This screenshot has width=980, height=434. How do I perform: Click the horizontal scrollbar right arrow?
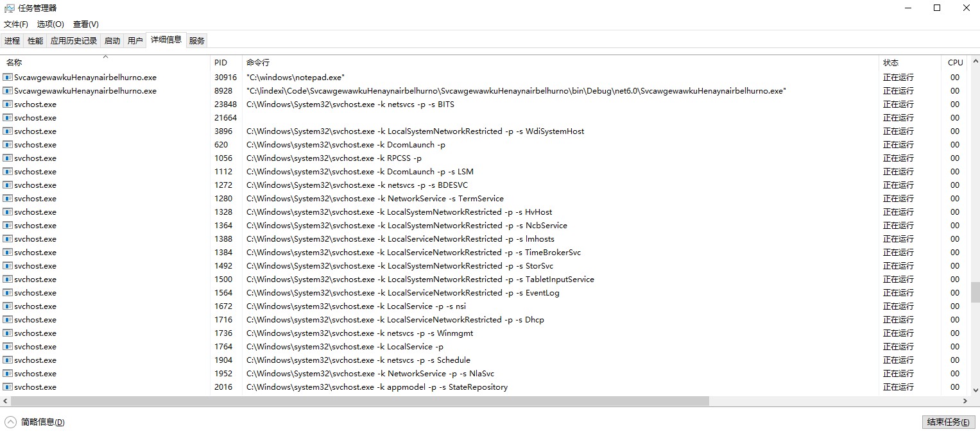click(x=965, y=401)
